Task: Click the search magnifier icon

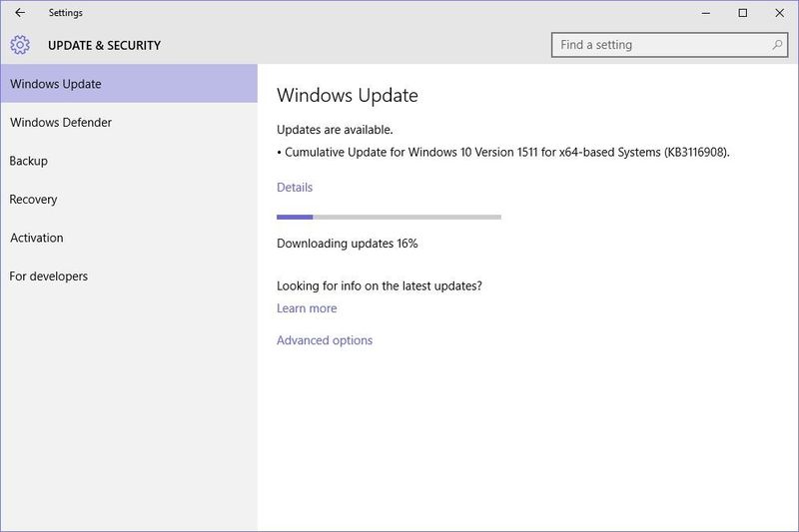Action: pyautogui.click(x=777, y=45)
